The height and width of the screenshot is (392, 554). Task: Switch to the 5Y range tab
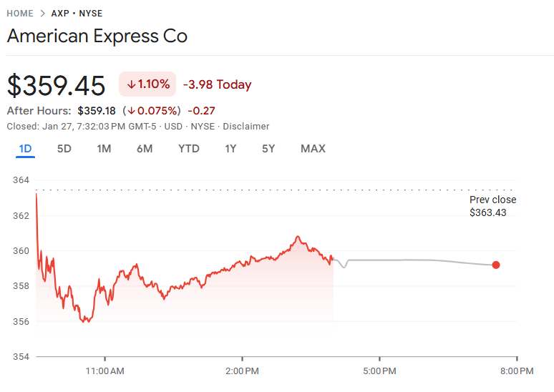tap(268, 149)
